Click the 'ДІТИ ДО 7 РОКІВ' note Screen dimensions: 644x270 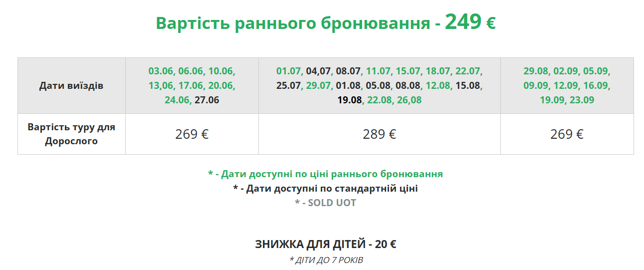(x=326, y=260)
